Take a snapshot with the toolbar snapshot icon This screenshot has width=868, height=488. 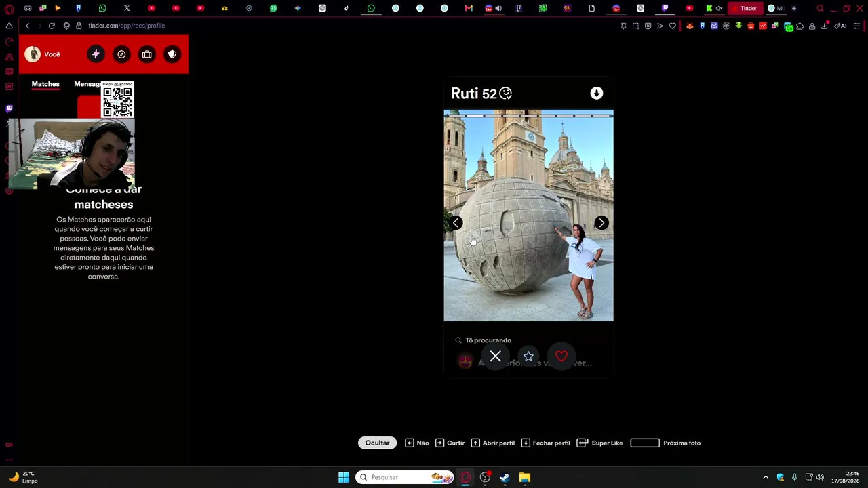[635, 26]
